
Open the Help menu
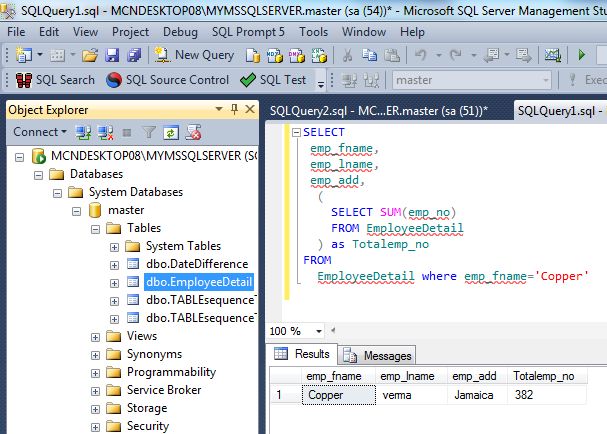tap(412, 32)
